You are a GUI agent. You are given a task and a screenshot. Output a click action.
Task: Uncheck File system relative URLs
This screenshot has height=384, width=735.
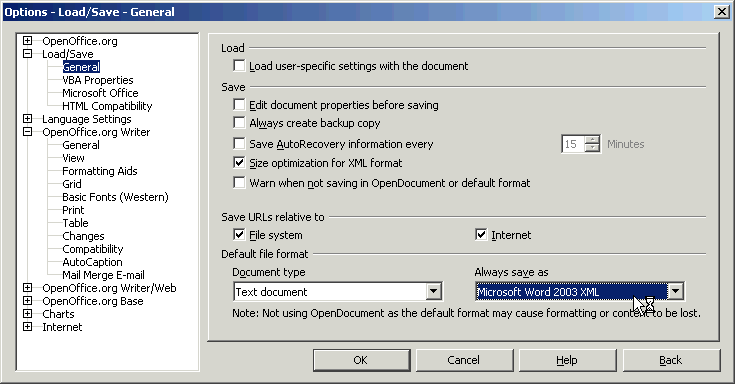239,234
